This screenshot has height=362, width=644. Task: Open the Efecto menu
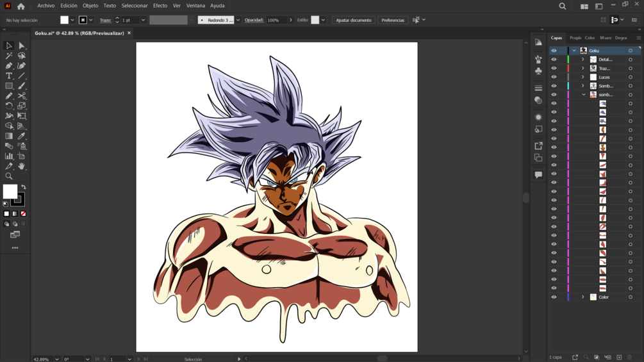tap(160, 6)
